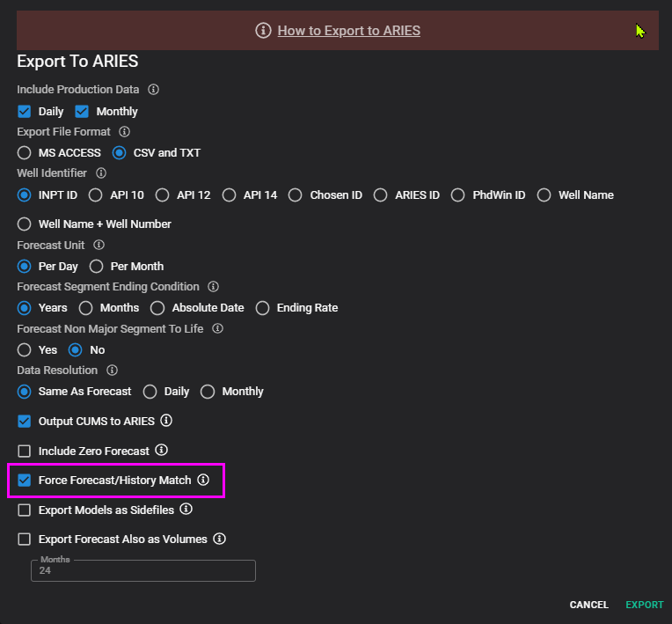672x624 pixels.
Task: Click info icon beside Well Identifier
Action: (100, 173)
